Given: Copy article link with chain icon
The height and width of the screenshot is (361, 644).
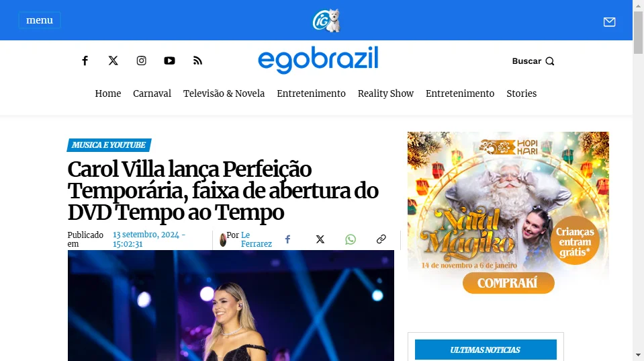Looking at the screenshot, I should 381,239.
